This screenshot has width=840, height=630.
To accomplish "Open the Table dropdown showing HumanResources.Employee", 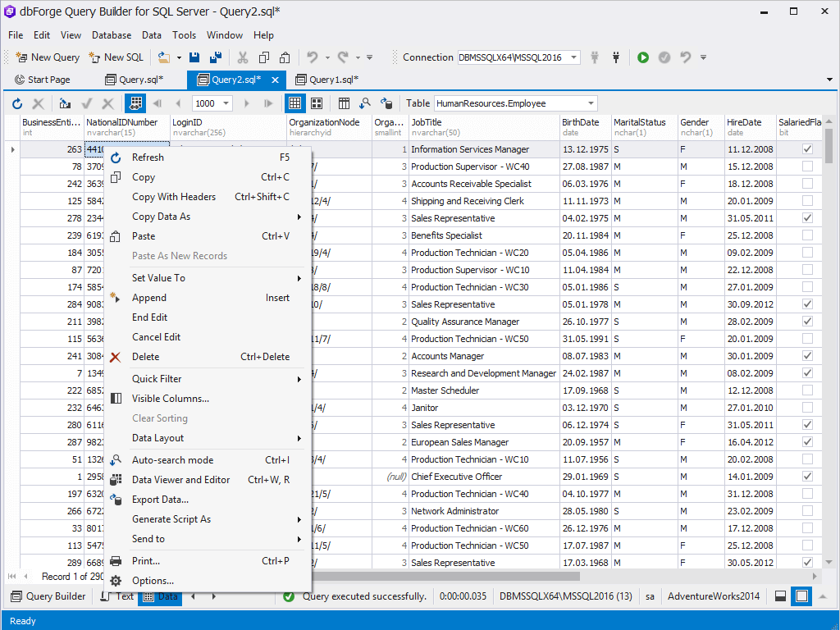I will click(x=591, y=103).
